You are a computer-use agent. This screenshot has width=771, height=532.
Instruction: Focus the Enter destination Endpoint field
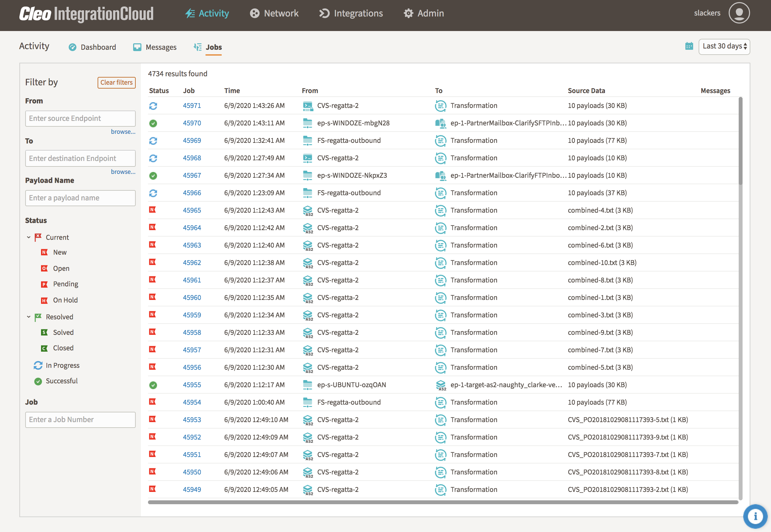[80, 158]
